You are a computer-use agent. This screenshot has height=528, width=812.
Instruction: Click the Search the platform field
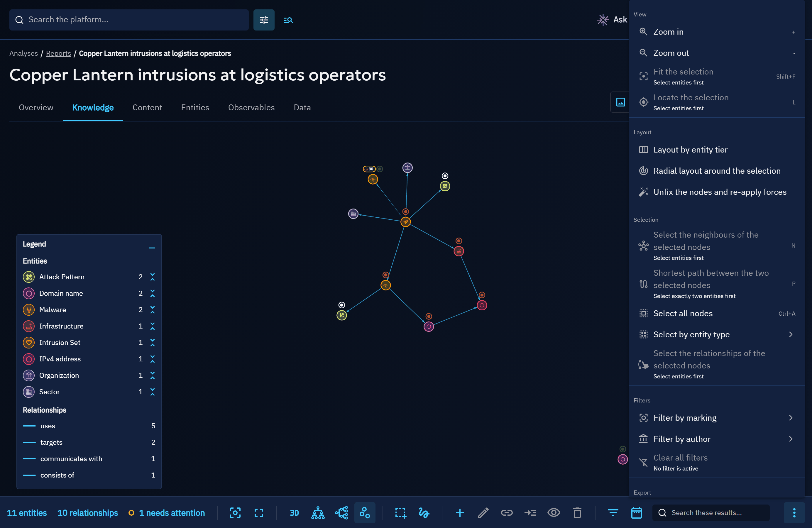[x=129, y=20]
